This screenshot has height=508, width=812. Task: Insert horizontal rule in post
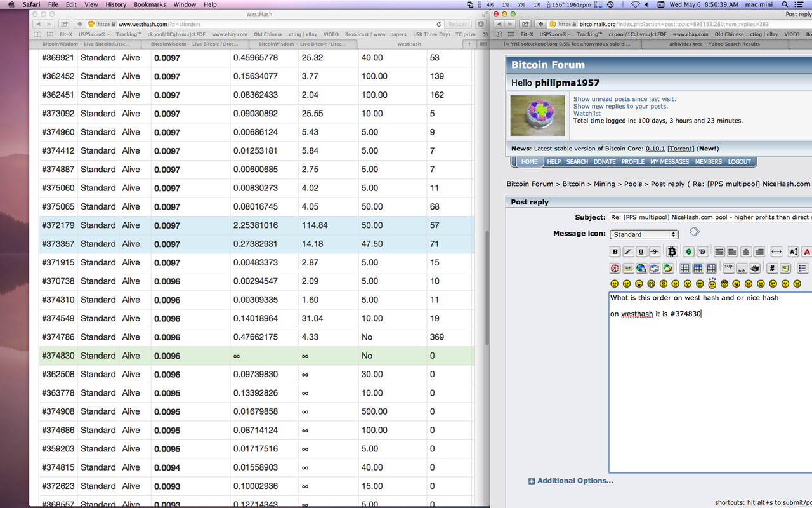click(x=776, y=251)
